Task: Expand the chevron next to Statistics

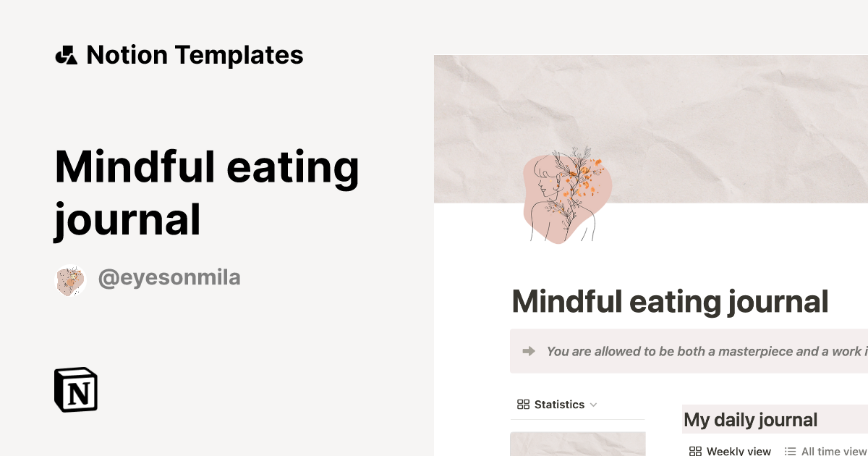Action: [594, 405]
